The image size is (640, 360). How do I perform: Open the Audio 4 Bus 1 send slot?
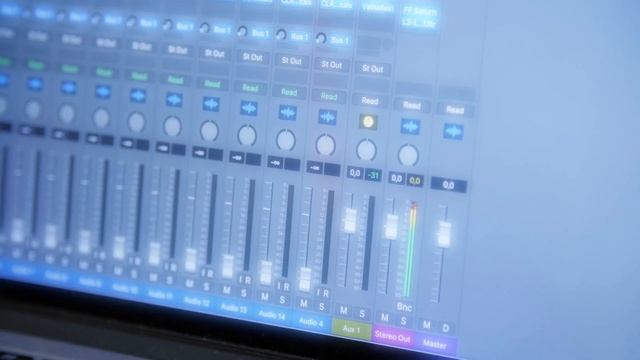pyautogui.click(x=340, y=40)
